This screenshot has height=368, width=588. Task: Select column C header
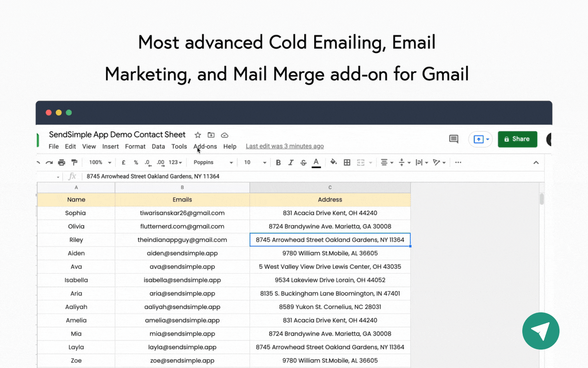click(330, 187)
